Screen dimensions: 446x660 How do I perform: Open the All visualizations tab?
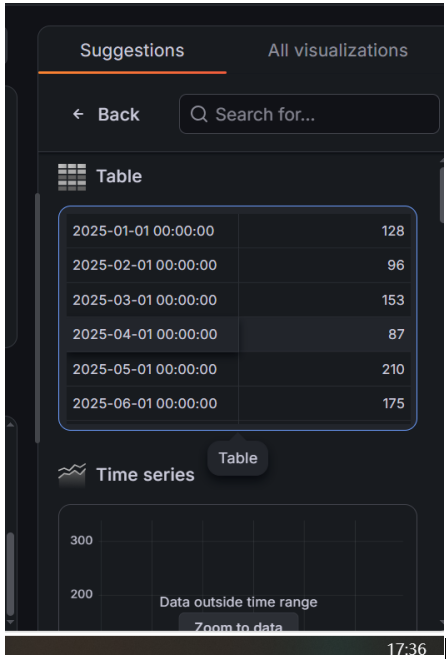(x=338, y=51)
